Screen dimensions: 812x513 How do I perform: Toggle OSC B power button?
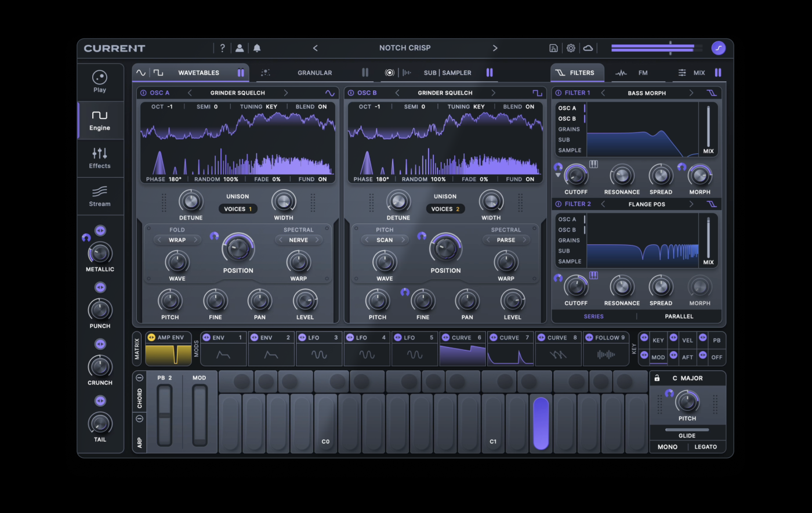(351, 93)
